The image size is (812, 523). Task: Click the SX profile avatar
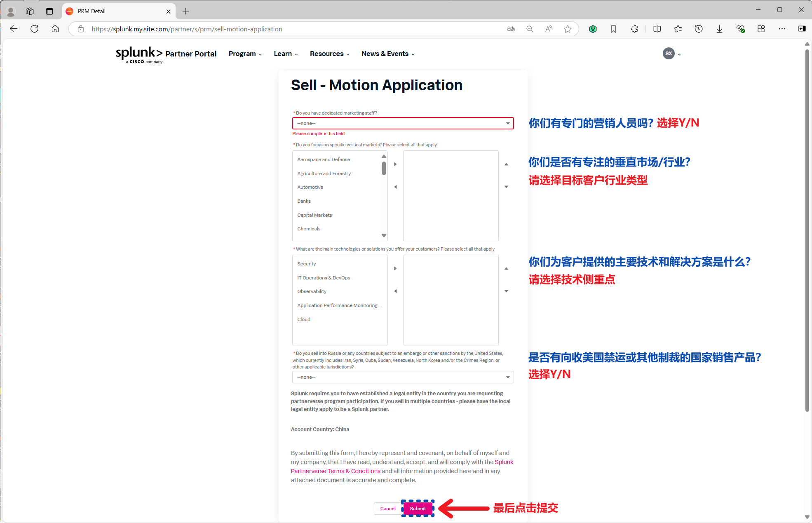point(669,54)
